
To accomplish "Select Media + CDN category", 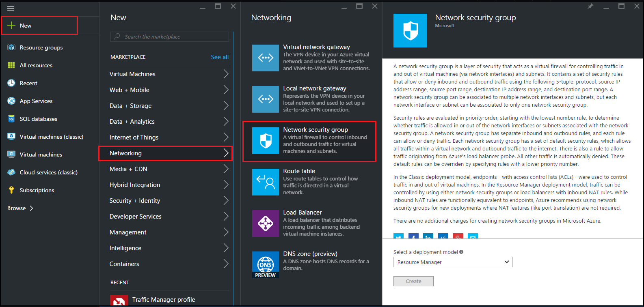I will click(x=166, y=169).
